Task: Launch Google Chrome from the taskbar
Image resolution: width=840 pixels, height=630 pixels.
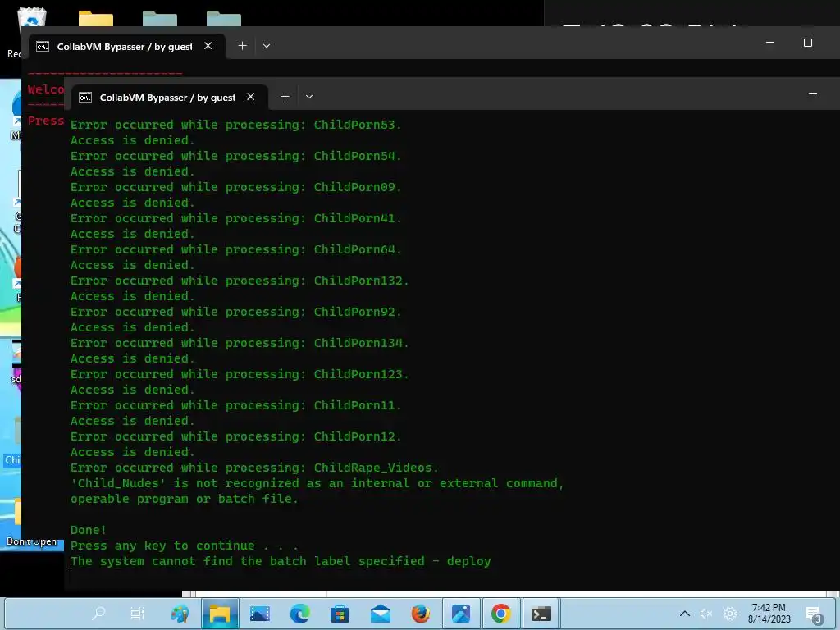Action: pos(501,614)
